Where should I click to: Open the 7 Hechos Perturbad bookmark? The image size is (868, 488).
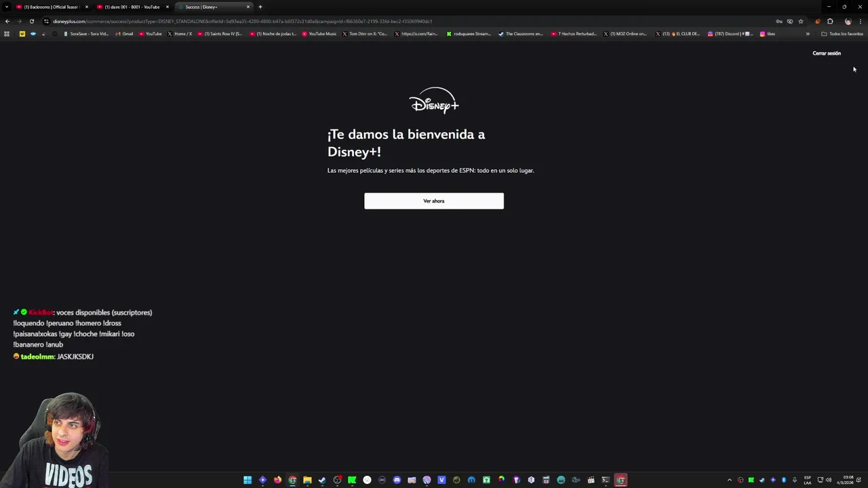(574, 33)
